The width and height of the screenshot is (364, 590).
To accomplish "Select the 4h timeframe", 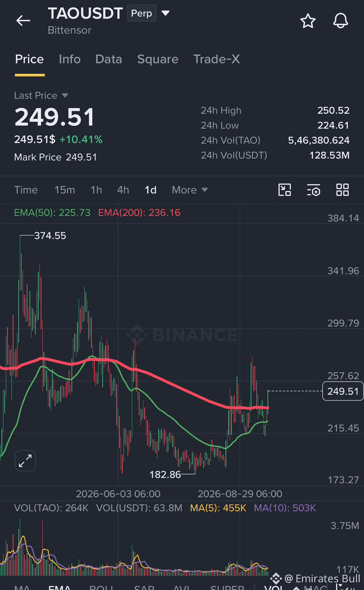I will tap(123, 190).
